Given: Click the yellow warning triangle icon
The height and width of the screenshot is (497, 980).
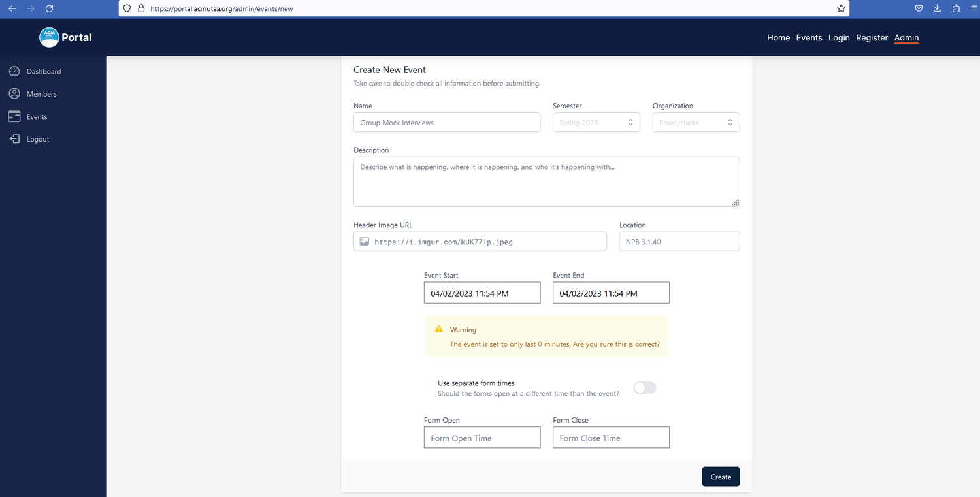Looking at the screenshot, I should pos(439,329).
